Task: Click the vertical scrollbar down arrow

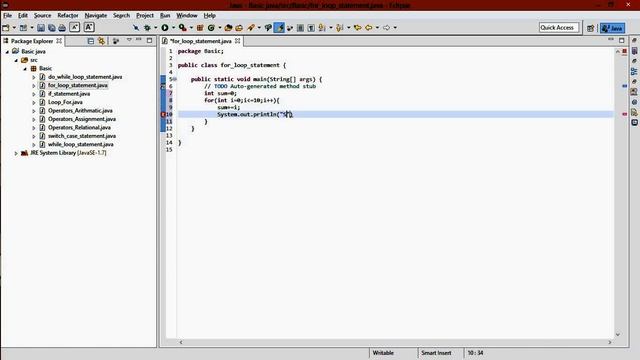Action: tap(618, 334)
